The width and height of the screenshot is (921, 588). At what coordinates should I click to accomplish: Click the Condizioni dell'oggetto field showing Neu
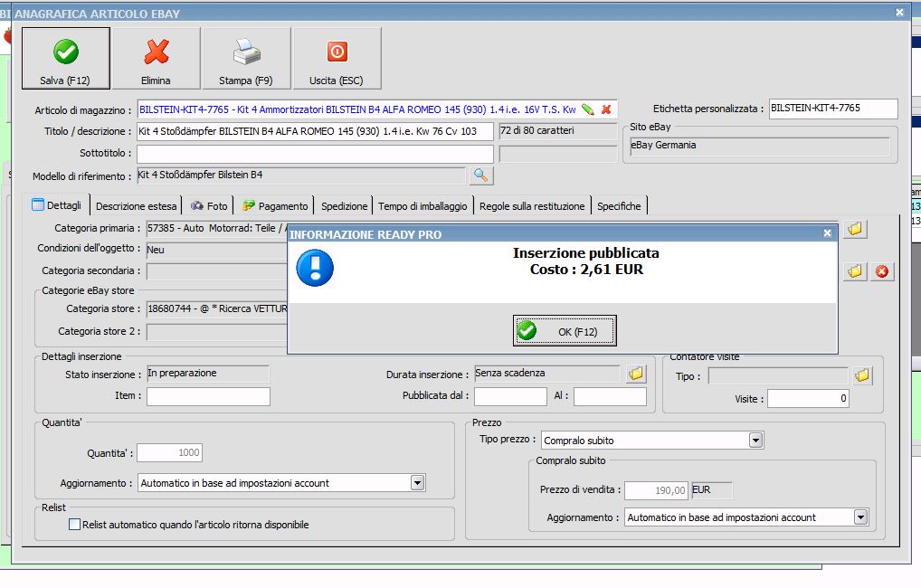click(217, 251)
